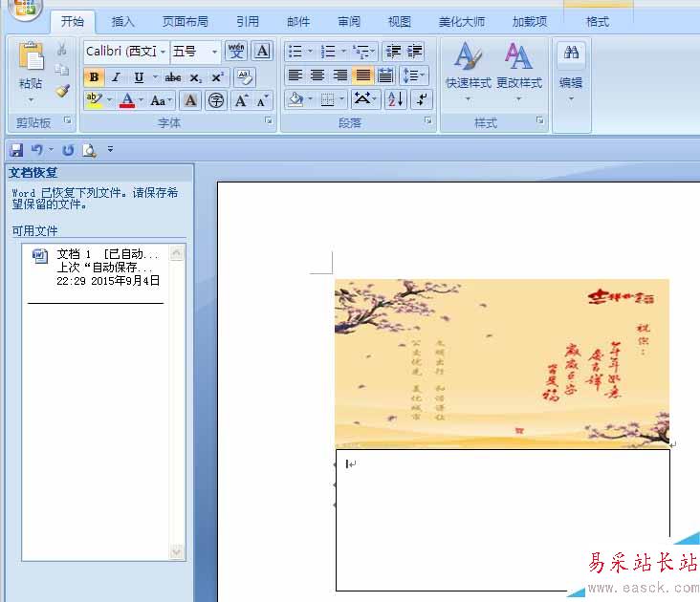
Task: Apply text highlight color
Action: [x=94, y=100]
